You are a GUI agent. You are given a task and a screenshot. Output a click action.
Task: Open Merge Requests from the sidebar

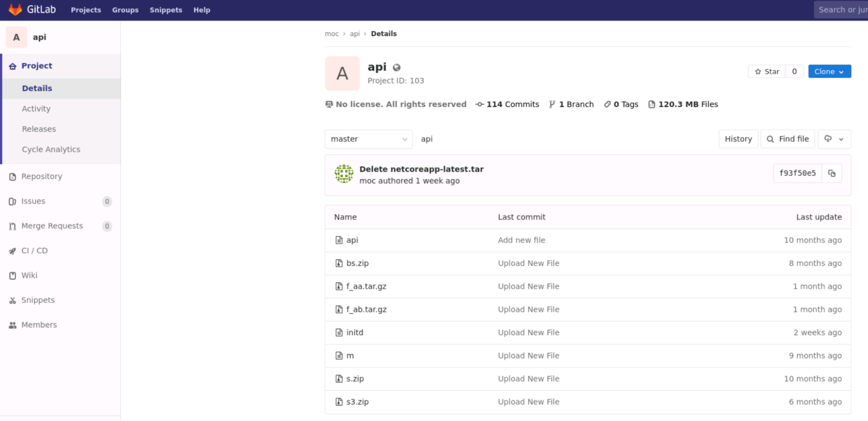[12, 226]
